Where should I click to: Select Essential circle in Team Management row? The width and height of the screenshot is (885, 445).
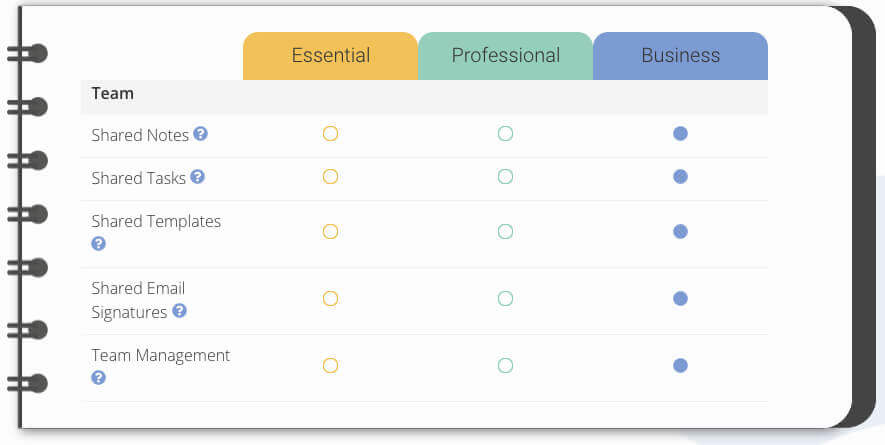point(330,366)
